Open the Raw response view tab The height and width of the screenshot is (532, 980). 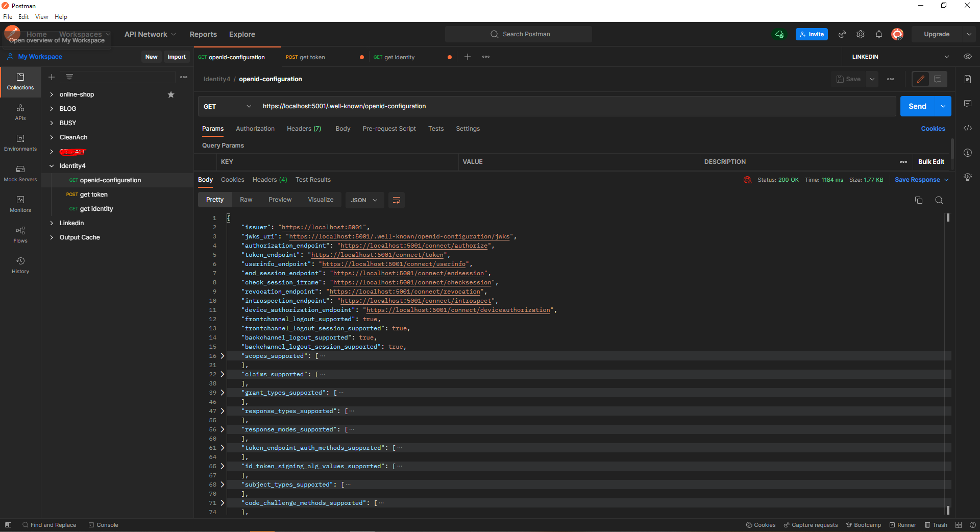point(246,200)
